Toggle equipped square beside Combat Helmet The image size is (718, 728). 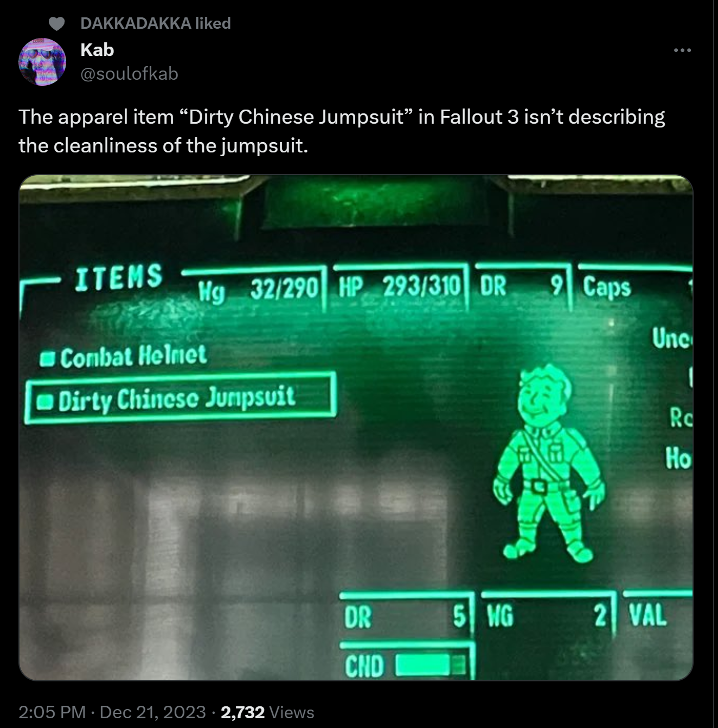pos(48,359)
